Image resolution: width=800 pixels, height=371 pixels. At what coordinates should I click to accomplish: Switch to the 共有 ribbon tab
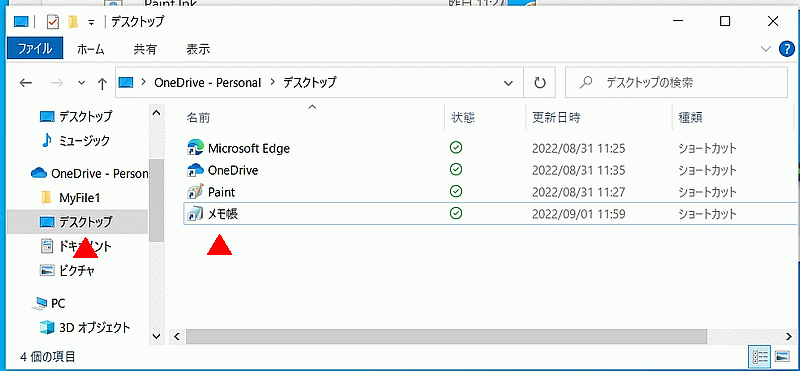(145, 49)
